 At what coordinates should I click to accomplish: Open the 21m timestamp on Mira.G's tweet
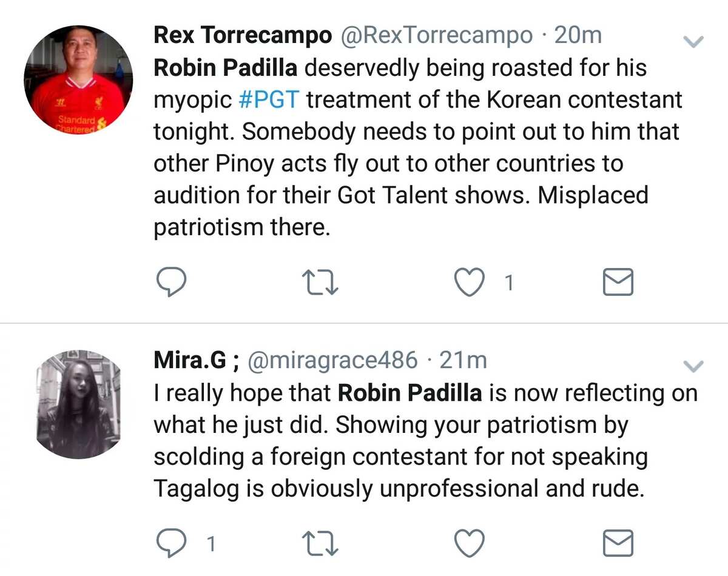pos(463,361)
